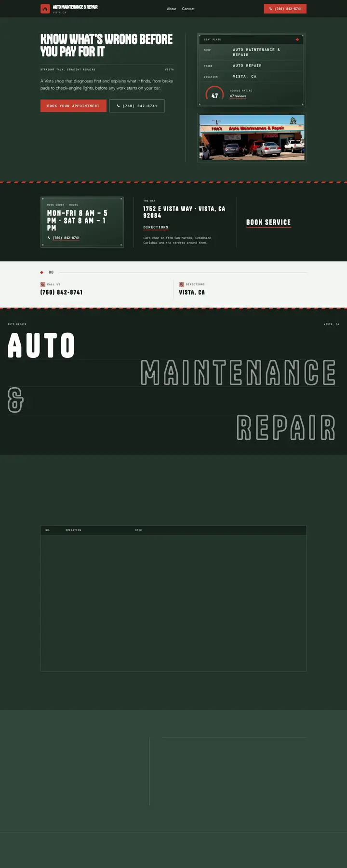Click outlined (760) 842-8741 hero button
Screen dimensions: 347x868
pyautogui.click(x=137, y=106)
